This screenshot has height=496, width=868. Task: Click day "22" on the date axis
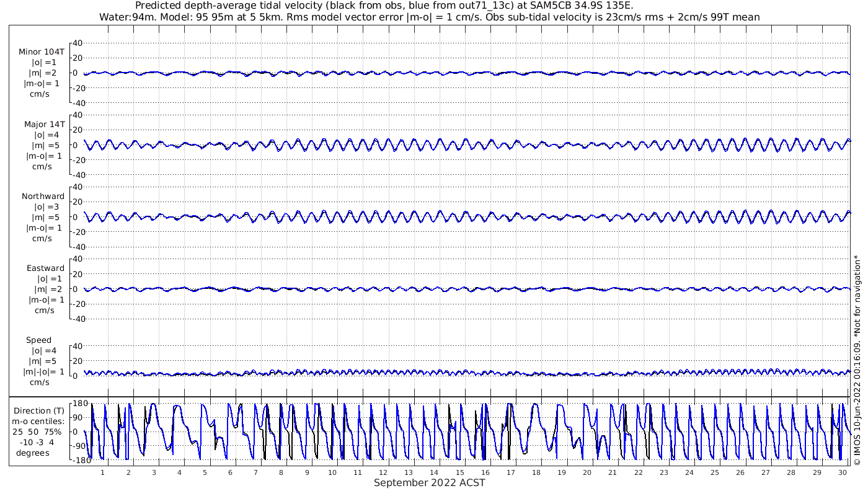click(639, 472)
